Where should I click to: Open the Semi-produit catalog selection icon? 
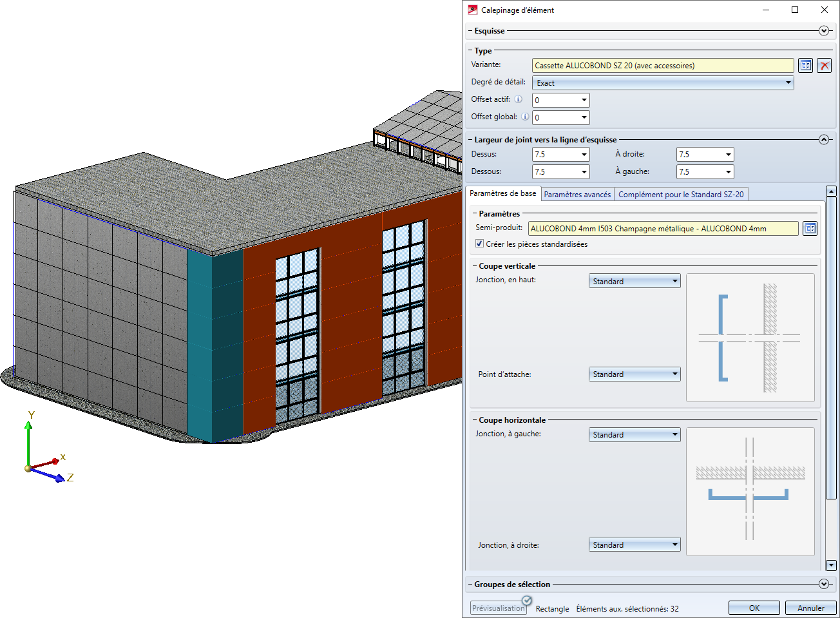tap(810, 229)
